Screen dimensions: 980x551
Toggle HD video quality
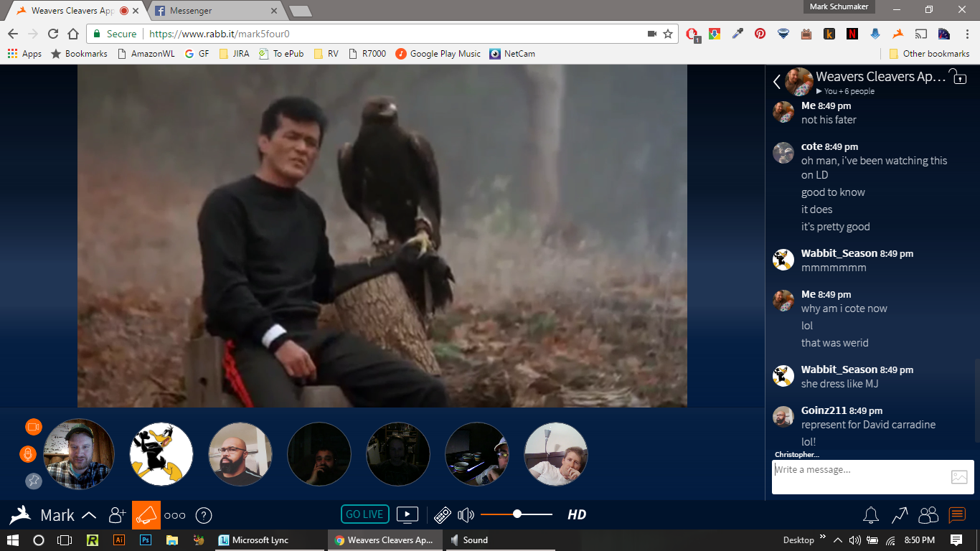577,514
